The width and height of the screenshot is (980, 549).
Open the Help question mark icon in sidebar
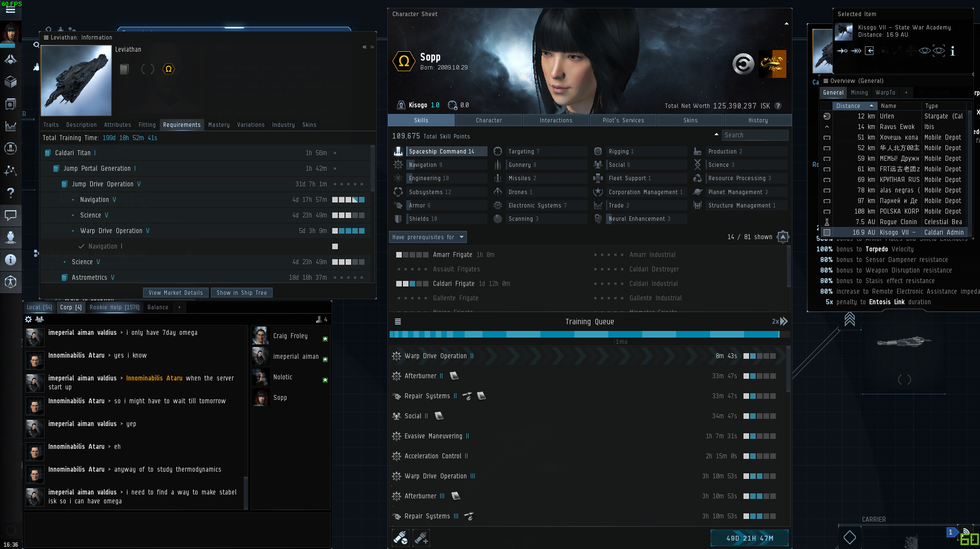pos(10,193)
